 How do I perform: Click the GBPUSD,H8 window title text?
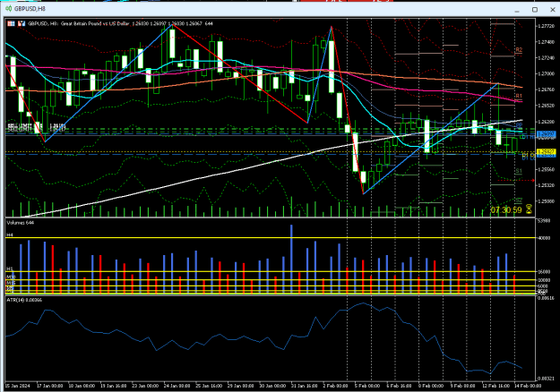click(30, 9)
